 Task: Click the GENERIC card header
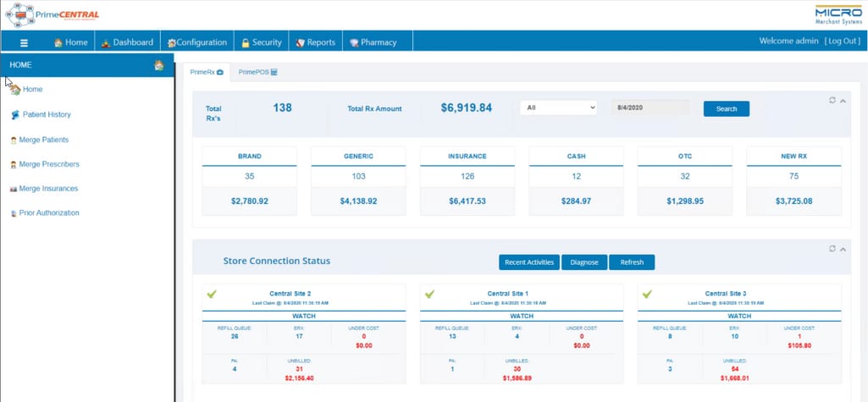[358, 157]
